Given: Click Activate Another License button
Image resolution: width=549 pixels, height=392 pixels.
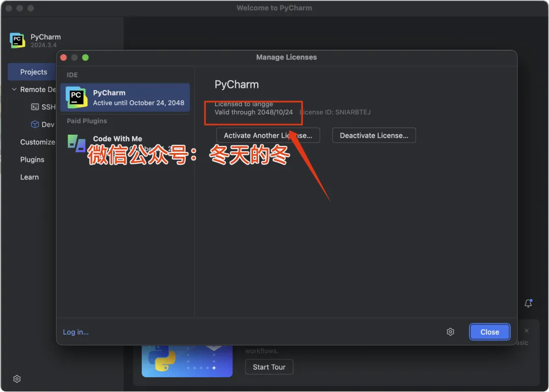Looking at the screenshot, I should 268,135.
